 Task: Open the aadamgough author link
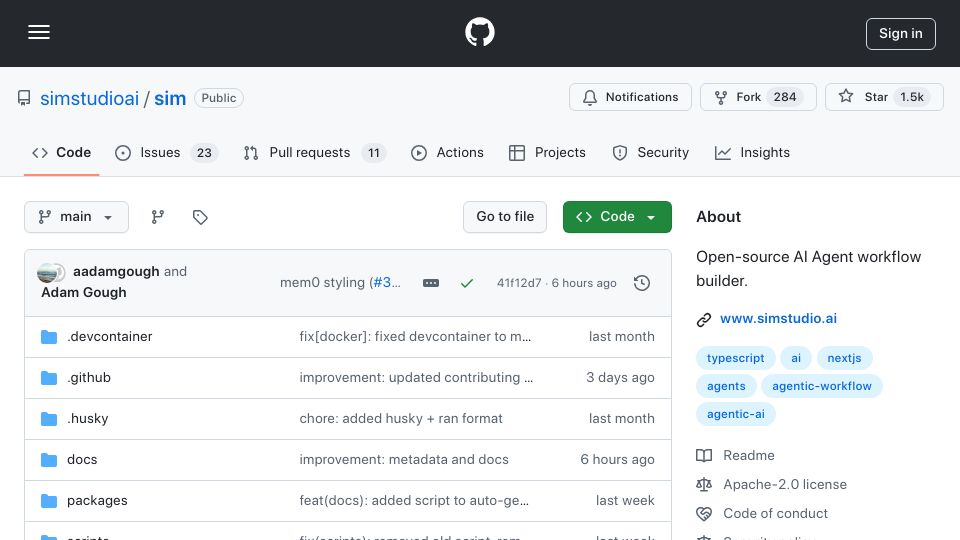coord(116,271)
